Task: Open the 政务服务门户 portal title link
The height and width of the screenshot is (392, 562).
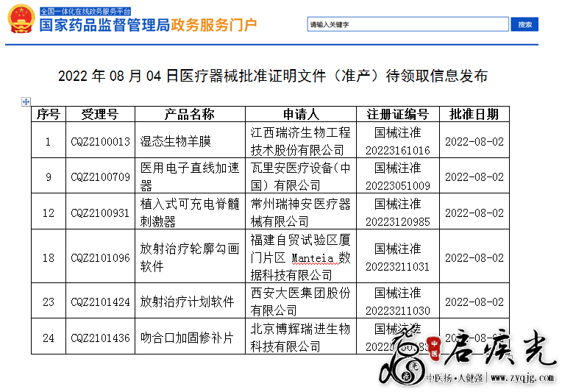Action: pos(214,25)
